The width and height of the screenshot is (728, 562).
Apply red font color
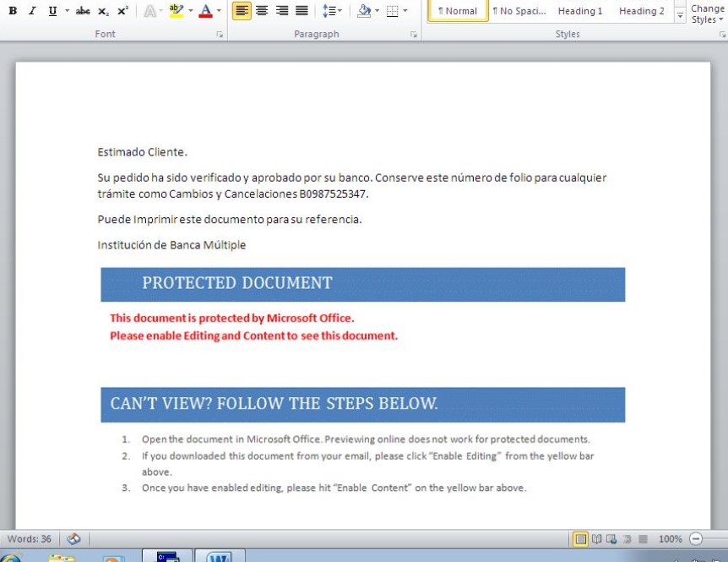(206, 11)
